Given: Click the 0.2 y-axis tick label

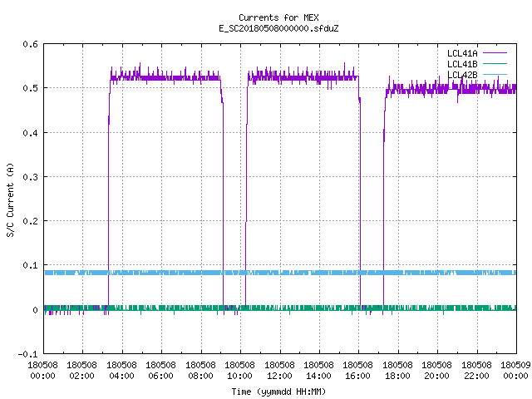Looking at the screenshot, I should 30,221.
